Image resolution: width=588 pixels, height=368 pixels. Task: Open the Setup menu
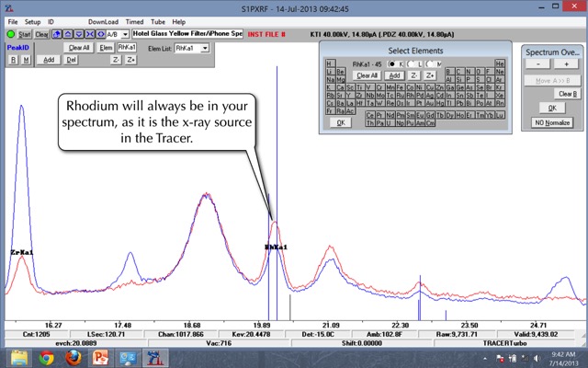pos(32,21)
